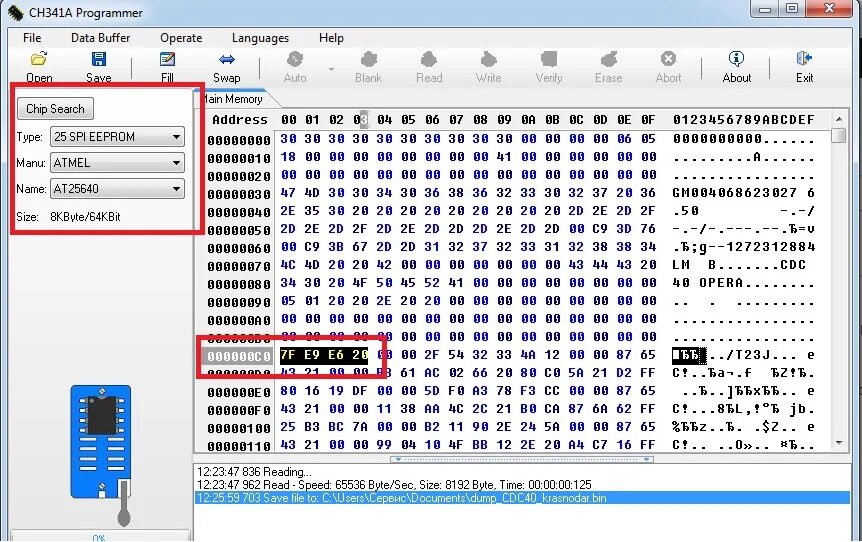Click the log line with Read speed 65536 Byte/Sec

tap(394, 485)
